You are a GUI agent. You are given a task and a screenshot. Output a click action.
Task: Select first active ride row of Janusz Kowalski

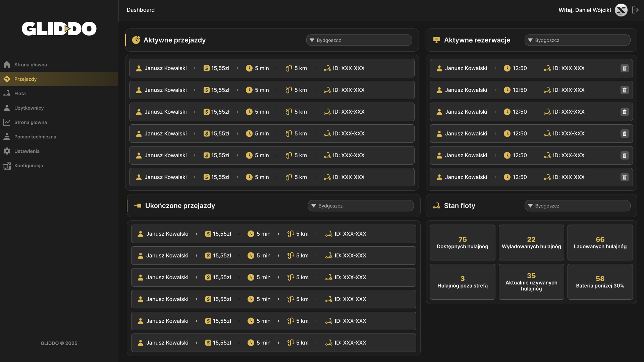point(272,68)
